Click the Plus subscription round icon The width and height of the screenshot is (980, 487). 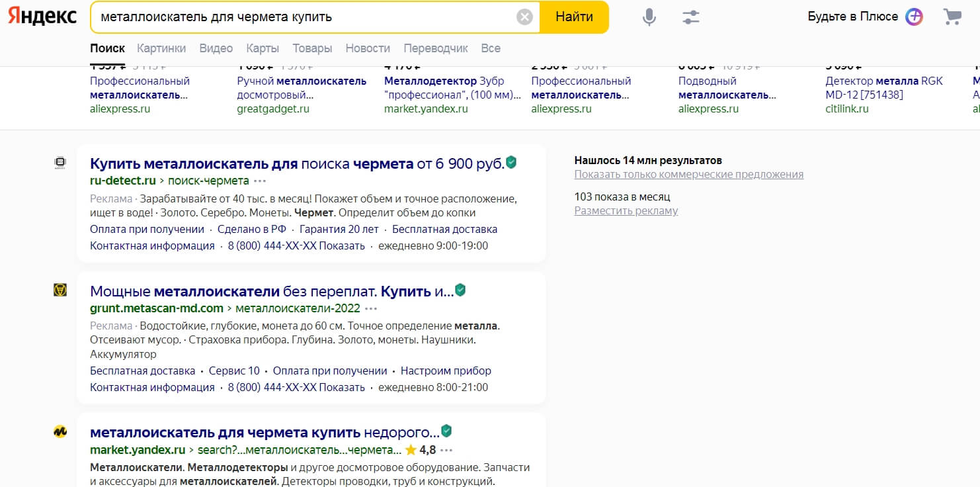(x=914, y=17)
